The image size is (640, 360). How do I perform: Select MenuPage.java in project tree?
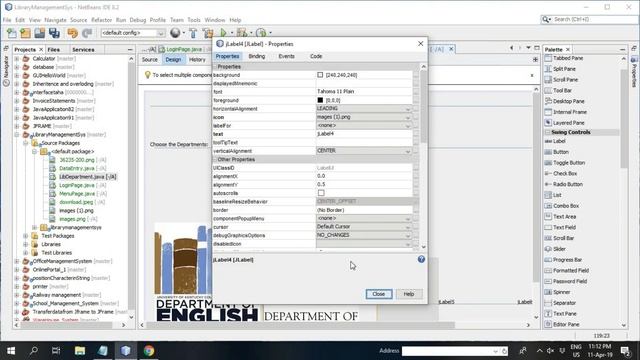coord(77,194)
